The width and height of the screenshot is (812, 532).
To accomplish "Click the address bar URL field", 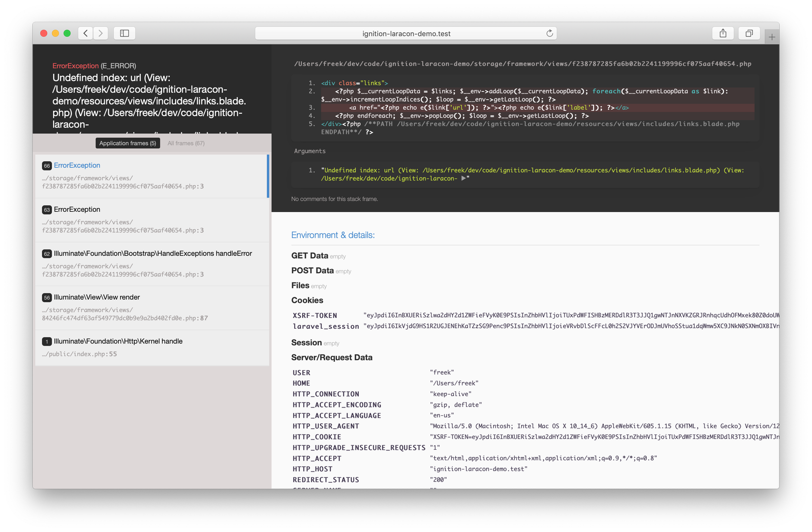I will (406, 33).
